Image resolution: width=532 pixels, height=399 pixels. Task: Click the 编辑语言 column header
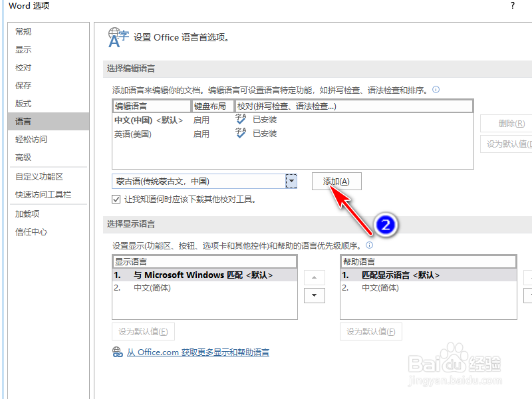click(152, 106)
